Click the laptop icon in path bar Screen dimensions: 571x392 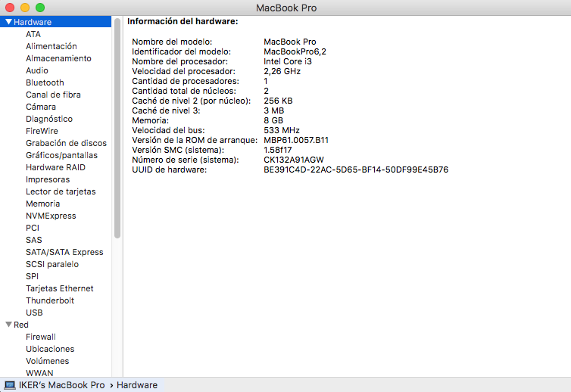point(10,385)
